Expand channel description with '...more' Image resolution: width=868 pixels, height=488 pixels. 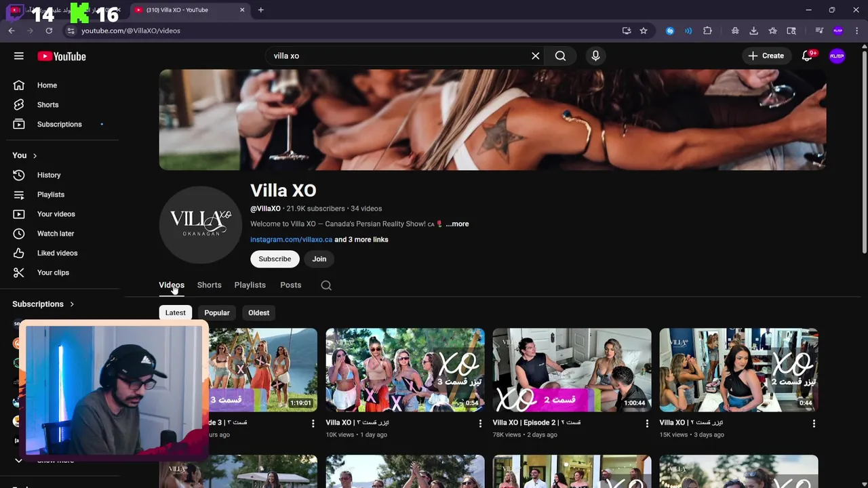coord(457,224)
